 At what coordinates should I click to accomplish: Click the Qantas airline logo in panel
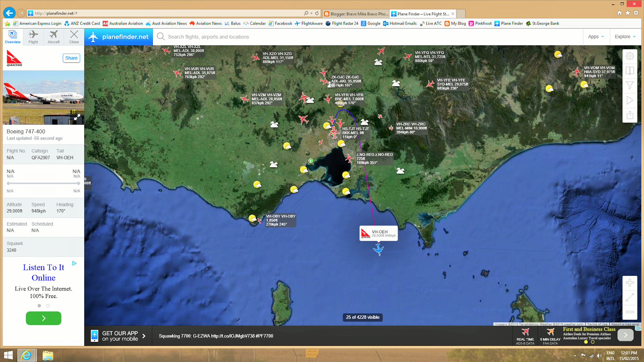pyautogui.click(x=14, y=58)
